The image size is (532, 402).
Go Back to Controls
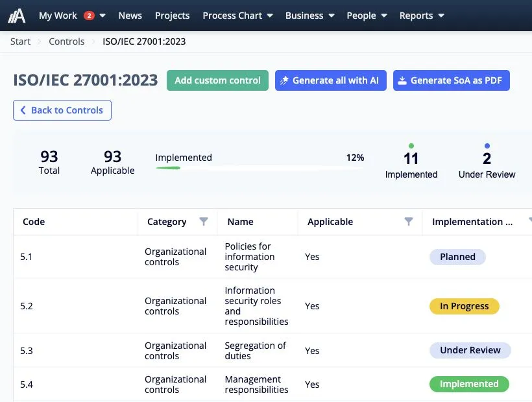(x=62, y=110)
